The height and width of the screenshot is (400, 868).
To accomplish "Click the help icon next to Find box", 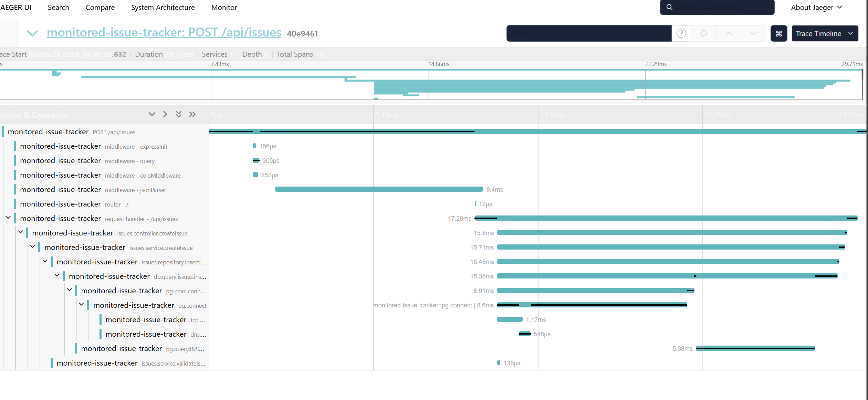I will coord(681,33).
